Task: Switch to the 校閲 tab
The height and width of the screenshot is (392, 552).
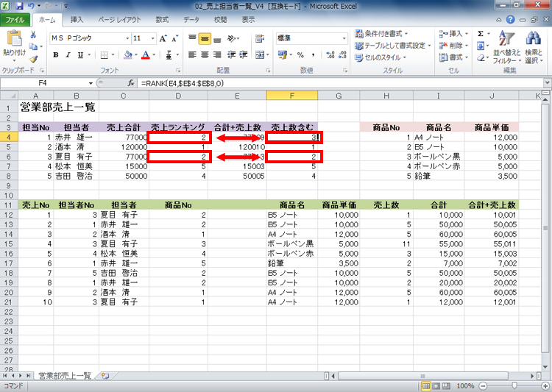Action: pyautogui.click(x=220, y=20)
